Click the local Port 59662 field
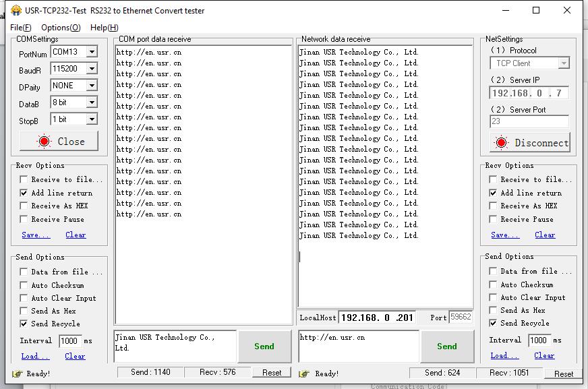Image resolution: width=588 pixels, height=389 pixels. 461,317
